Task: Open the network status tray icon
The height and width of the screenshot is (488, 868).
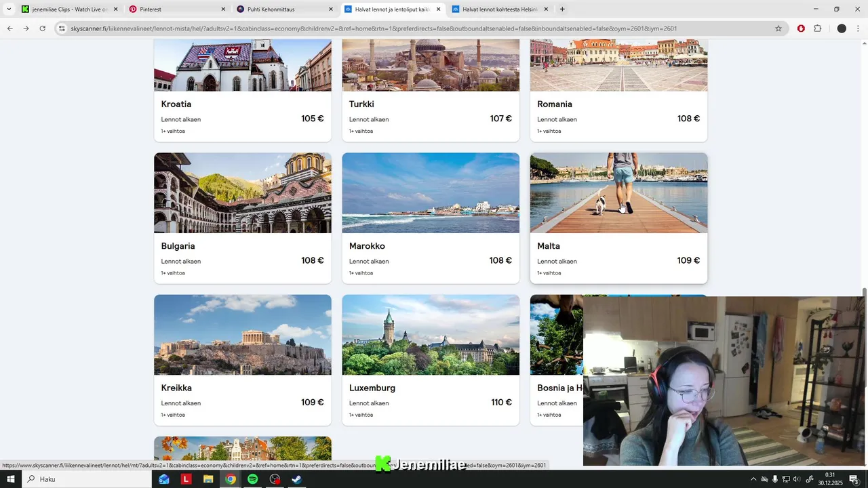Action: pos(787,479)
